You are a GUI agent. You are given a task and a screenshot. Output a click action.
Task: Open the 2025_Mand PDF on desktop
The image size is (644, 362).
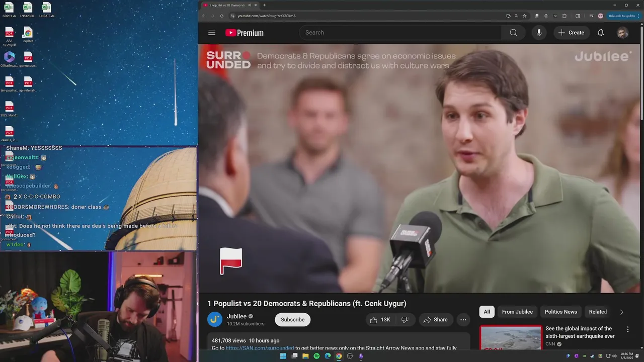tap(9, 109)
